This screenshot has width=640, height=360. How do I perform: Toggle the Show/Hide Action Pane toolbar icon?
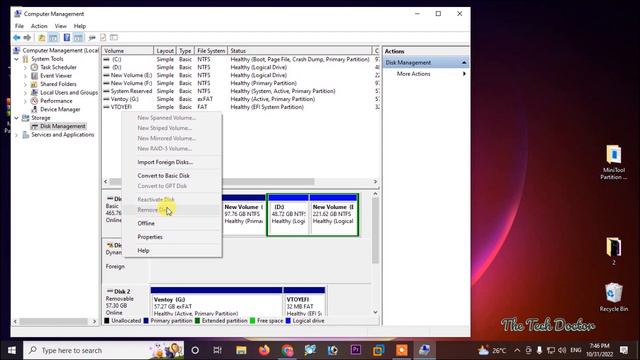tap(78, 38)
